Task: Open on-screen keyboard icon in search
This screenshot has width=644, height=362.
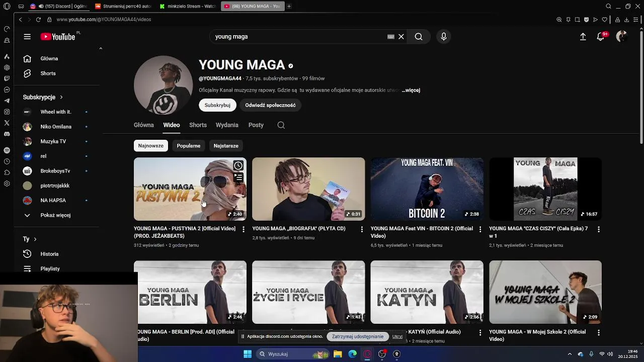Action: click(x=390, y=37)
